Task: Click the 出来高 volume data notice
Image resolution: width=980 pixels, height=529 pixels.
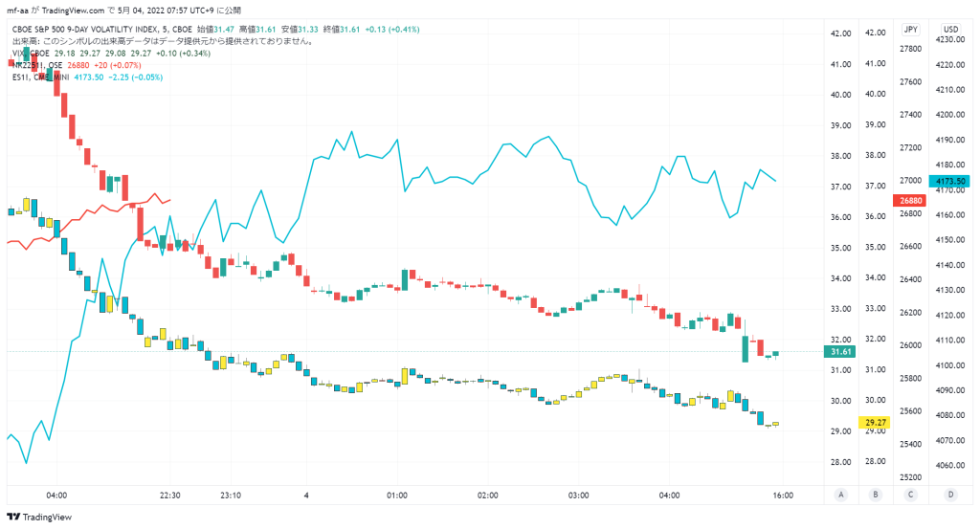Action: 163,41
